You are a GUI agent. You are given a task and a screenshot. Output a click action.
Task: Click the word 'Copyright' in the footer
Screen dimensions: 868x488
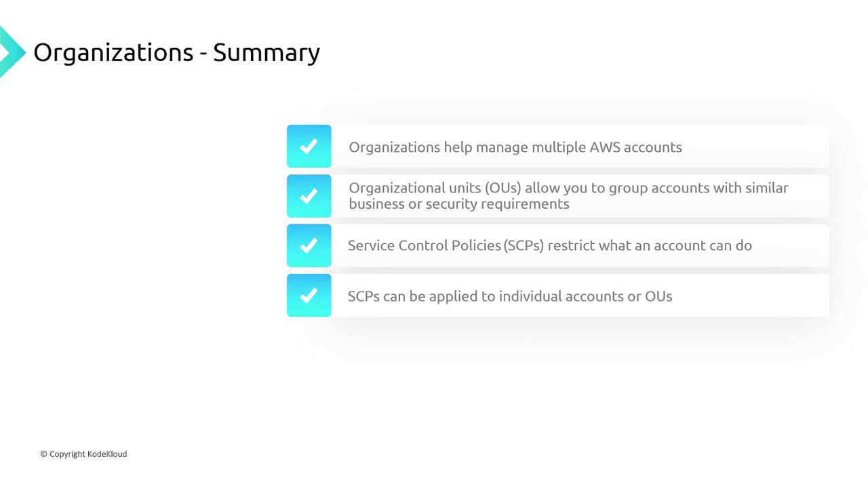[x=67, y=454]
